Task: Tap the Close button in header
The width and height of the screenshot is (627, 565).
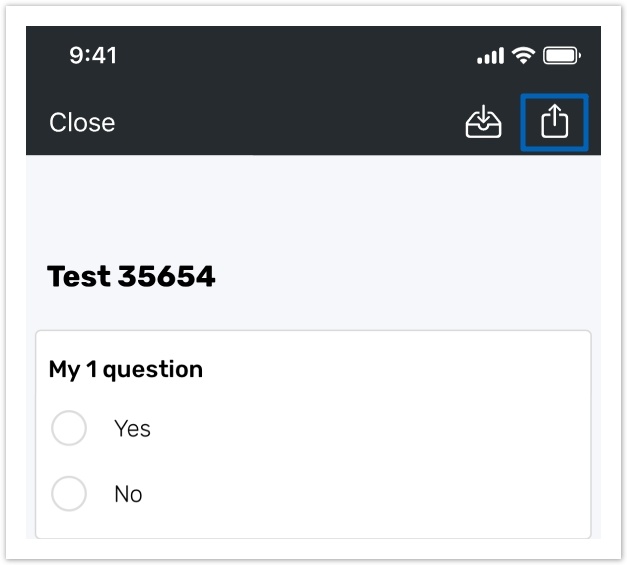Action: pyautogui.click(x=82, y=123)
